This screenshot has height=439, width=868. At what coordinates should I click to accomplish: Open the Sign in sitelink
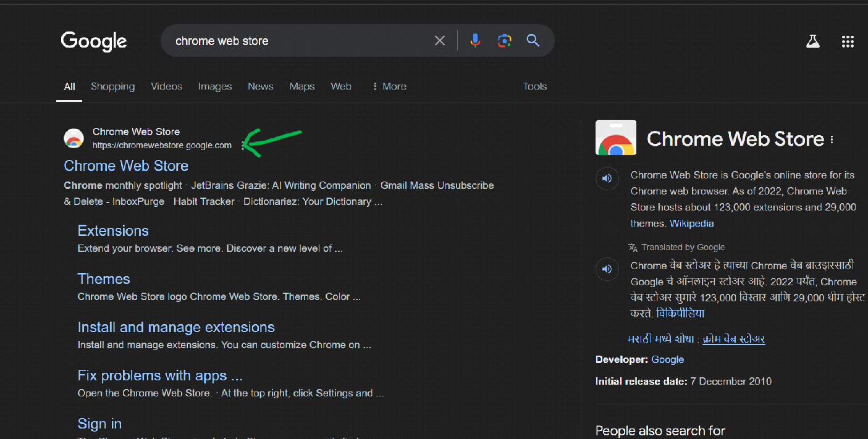pos(99,424)
